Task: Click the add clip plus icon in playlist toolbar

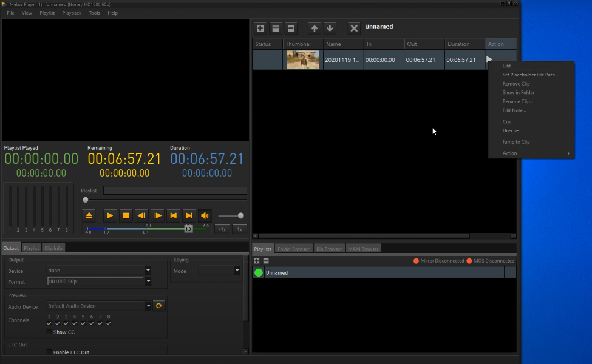Action: [260, 29]
